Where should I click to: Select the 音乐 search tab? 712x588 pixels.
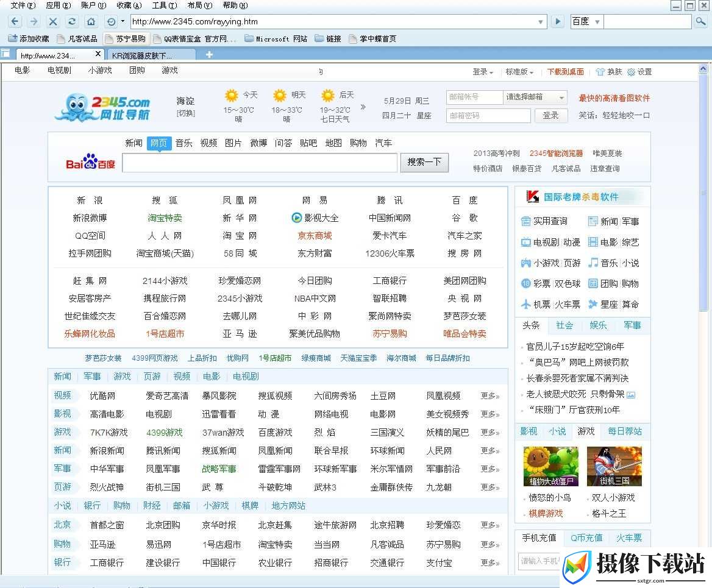[x=183, y=143]
